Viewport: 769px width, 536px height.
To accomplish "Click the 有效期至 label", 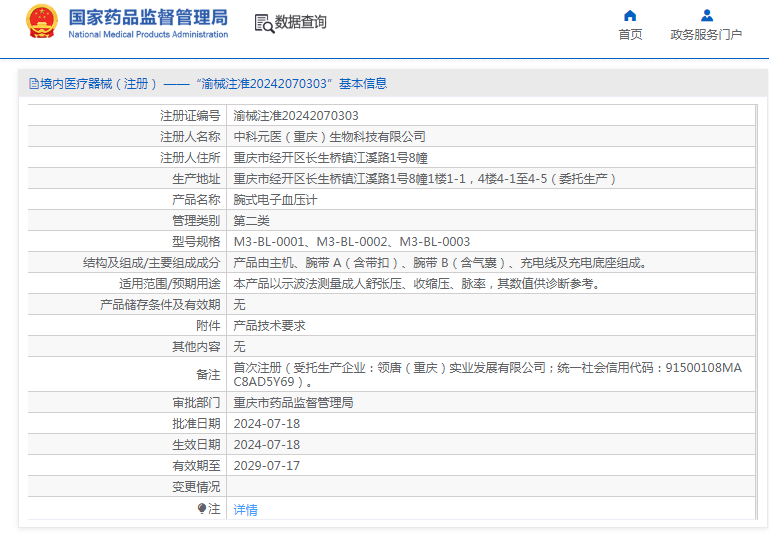I will pos(196,466).
